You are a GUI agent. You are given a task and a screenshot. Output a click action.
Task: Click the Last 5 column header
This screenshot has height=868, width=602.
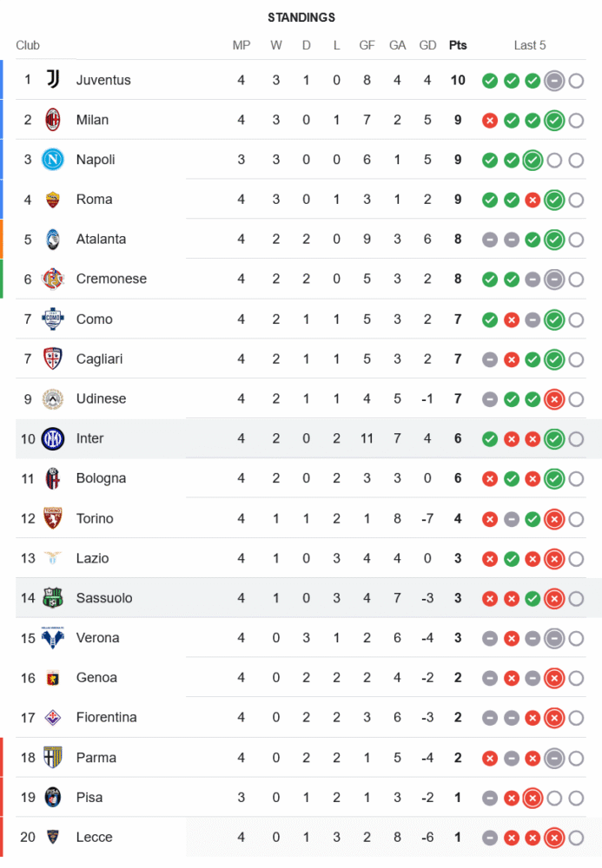coord(530,45)
